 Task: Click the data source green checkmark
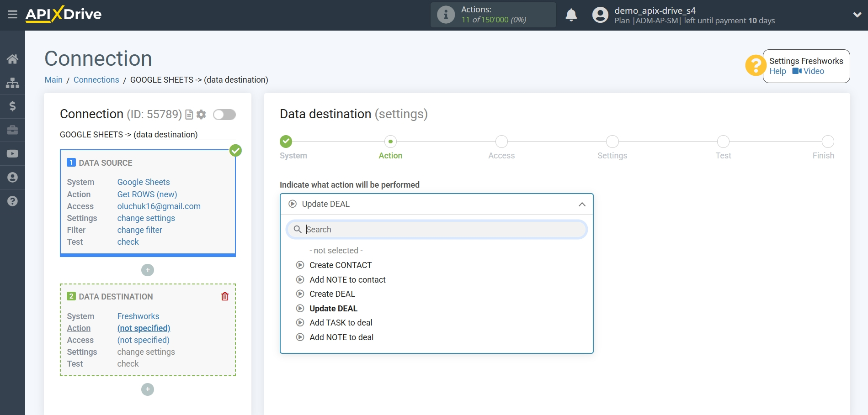click(235, 150)
